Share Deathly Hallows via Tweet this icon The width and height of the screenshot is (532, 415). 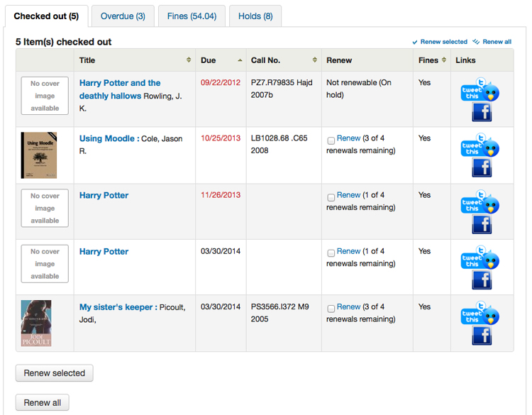[480, 90]
